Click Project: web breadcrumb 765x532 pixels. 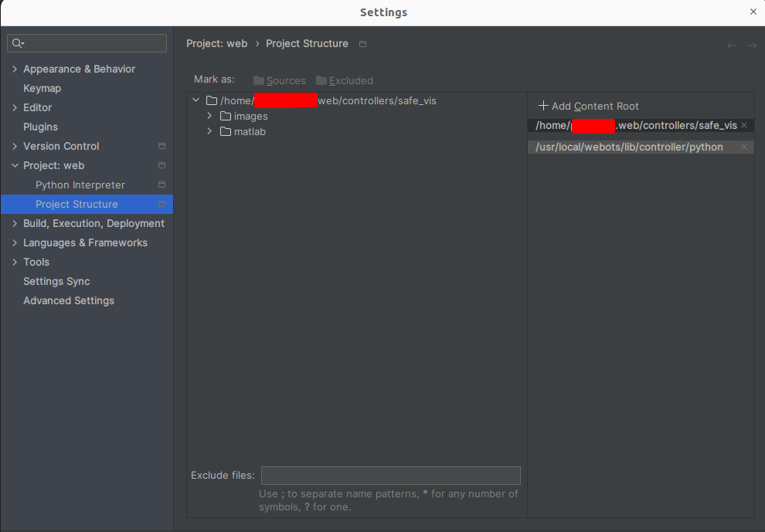click(x=216, y=43)
